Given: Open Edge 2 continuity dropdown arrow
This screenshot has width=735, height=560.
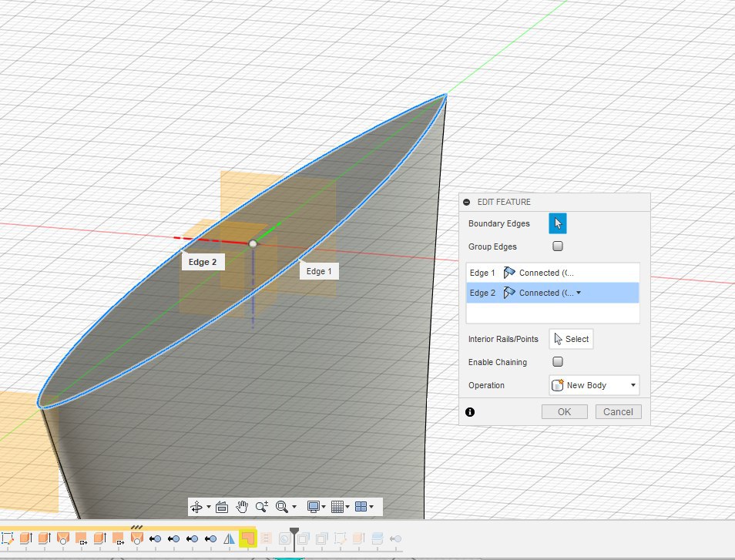Looking at the screenshot, I should pyautogui.click(x=579, y=293).
